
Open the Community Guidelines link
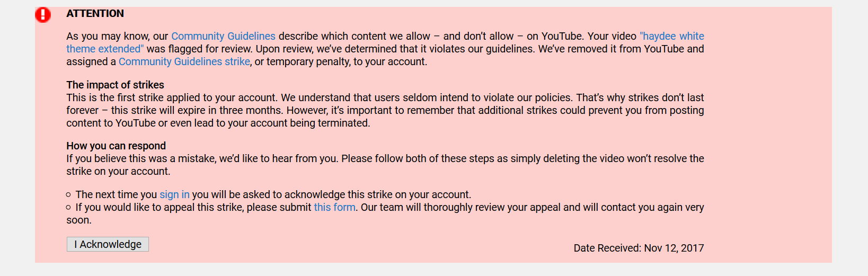tap(223, 36)
